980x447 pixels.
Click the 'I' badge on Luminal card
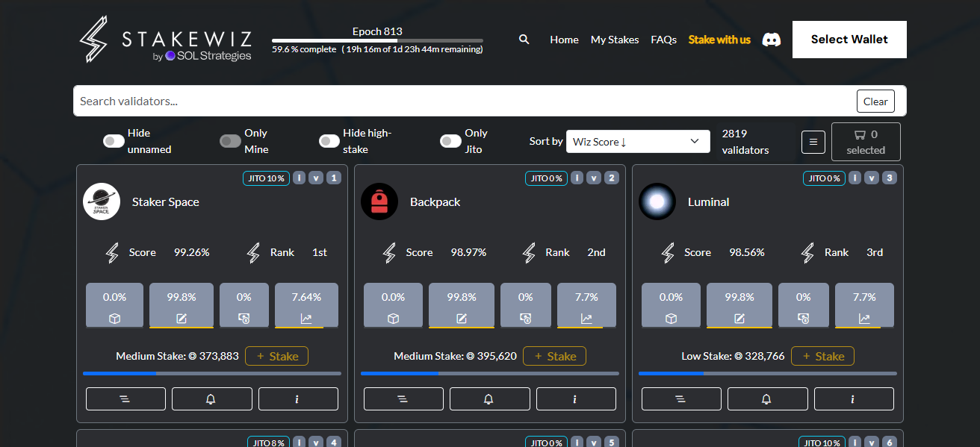coord(855,178)
